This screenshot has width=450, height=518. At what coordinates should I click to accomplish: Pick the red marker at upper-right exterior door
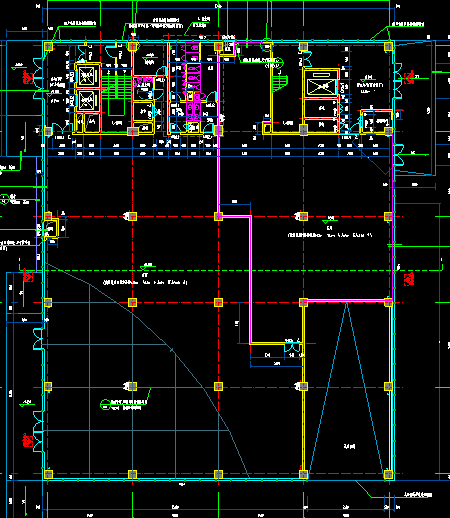(x=409, y=77)
